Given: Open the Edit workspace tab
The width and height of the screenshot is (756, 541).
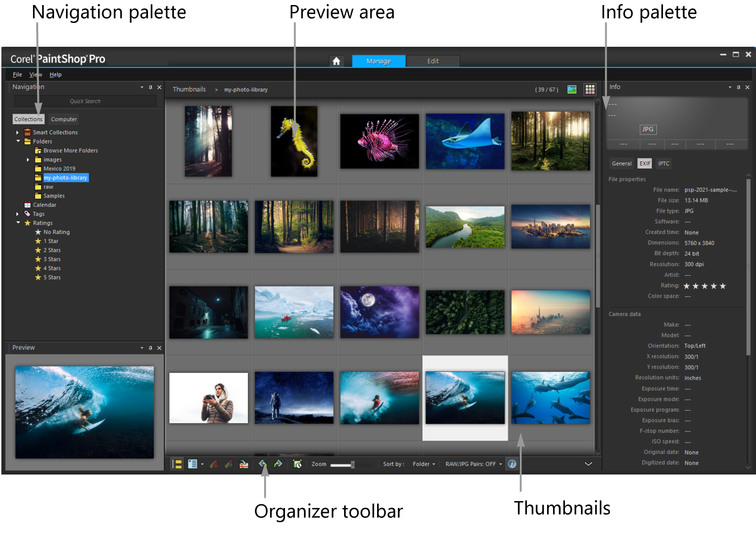Looking at the screenshot, I should 433,61.
